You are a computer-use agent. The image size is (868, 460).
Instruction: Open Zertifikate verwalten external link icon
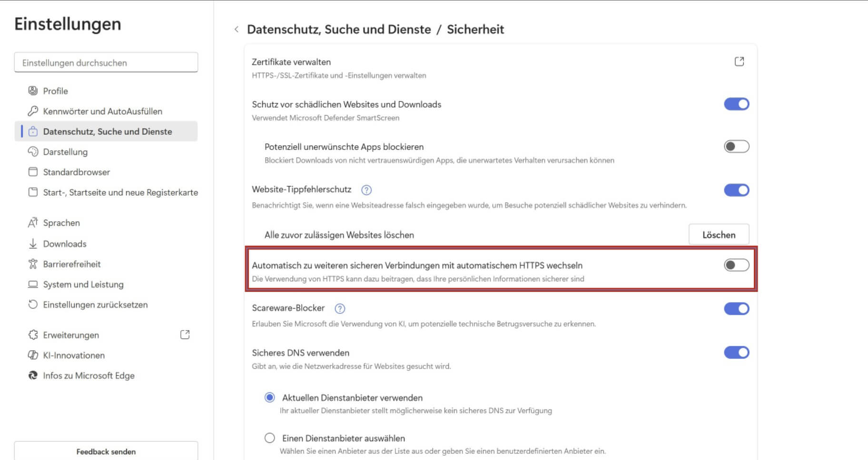(739, 61)
